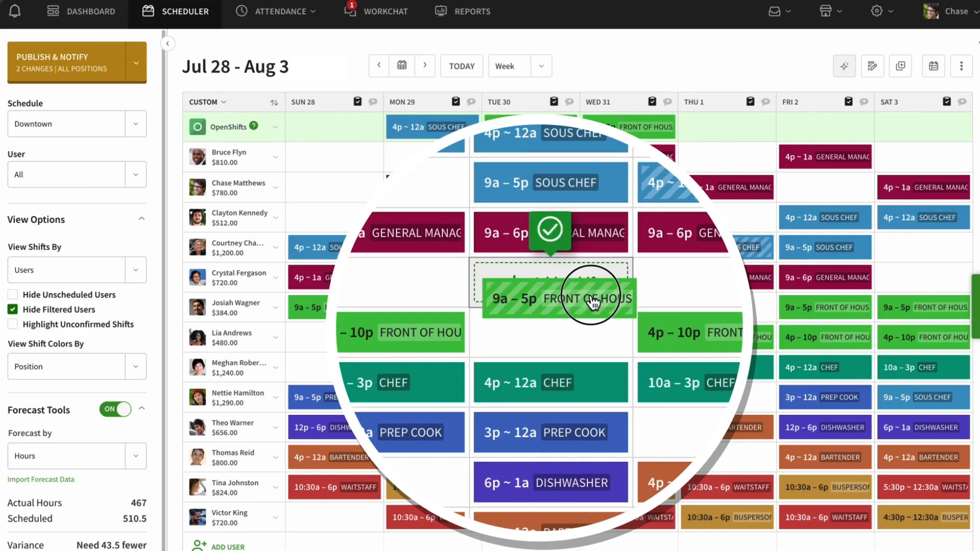Open View Shift Colors By Position dropdown
Viewport: 980px width, 551px height.
click(x=77, y=366)
